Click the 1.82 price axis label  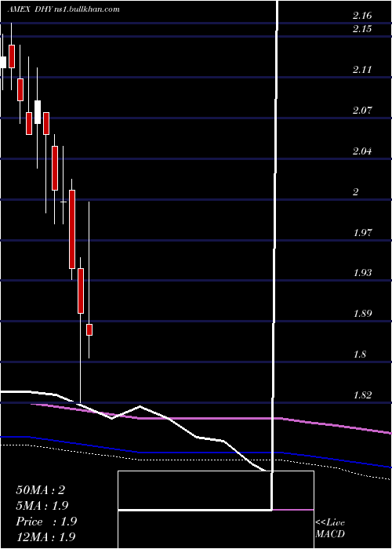[x=362, y=395]
